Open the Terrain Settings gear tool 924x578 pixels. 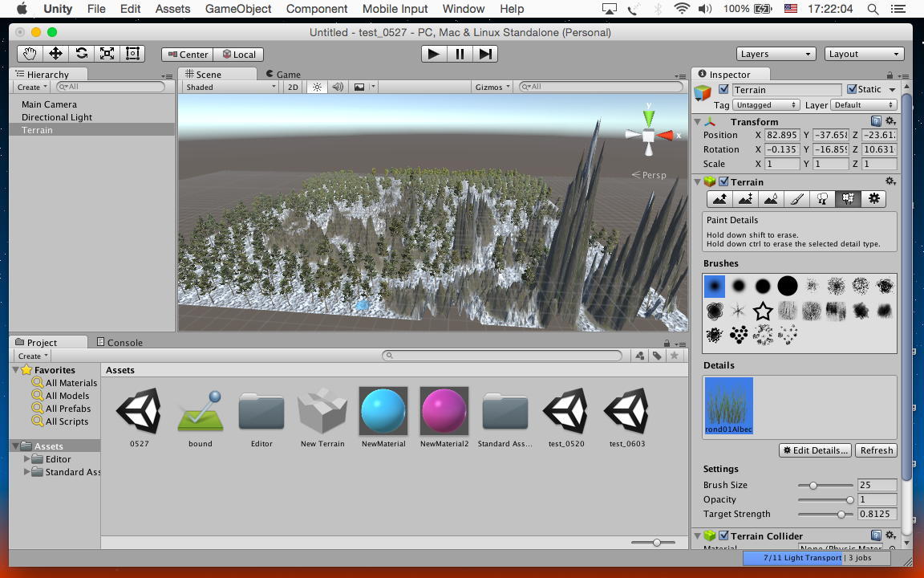pyautogui.click(x=873, y=199)
